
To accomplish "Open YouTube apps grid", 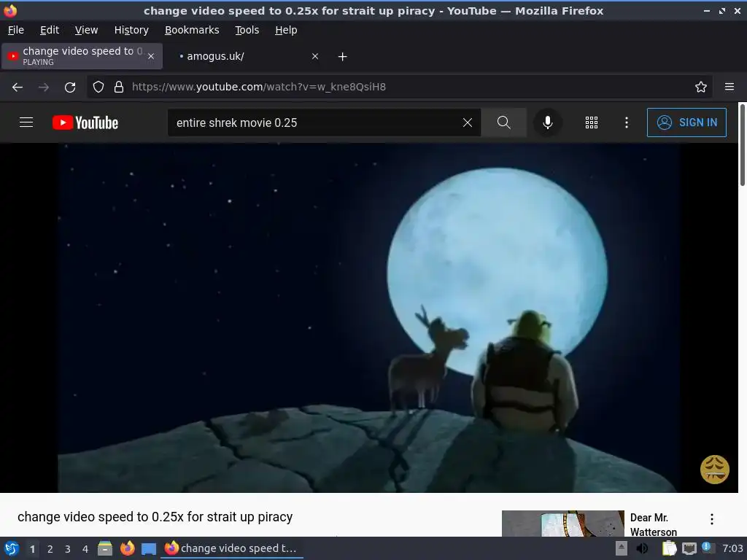I will [591, 122].
